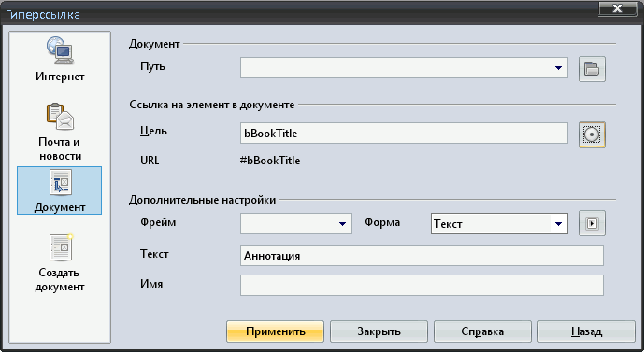644x352 pixels.
Task: Expand the Путь dropdown arrow
Action: pos(558,67)
